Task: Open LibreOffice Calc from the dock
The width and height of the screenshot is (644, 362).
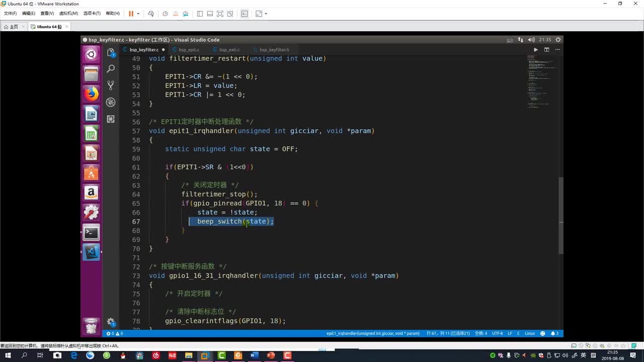Action: [x=91, y=134]
